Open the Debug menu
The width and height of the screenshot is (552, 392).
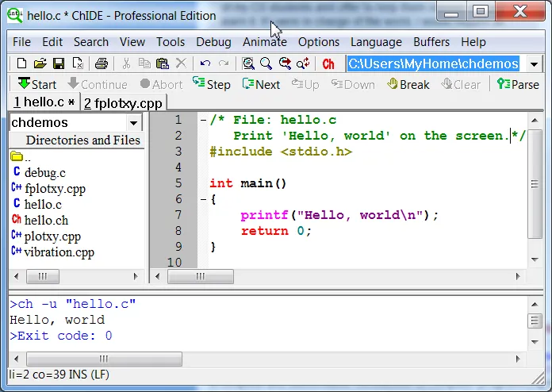213,42
